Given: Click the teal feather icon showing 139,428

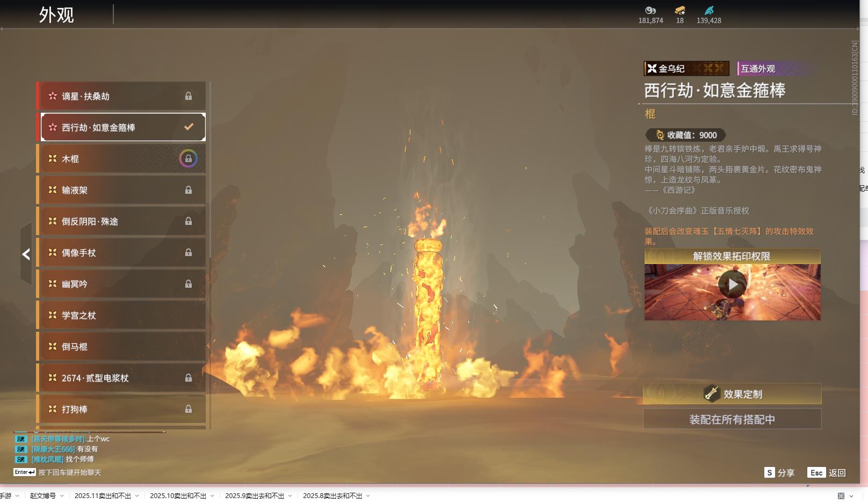Looking at the screenshot, I should click(709, 10).
